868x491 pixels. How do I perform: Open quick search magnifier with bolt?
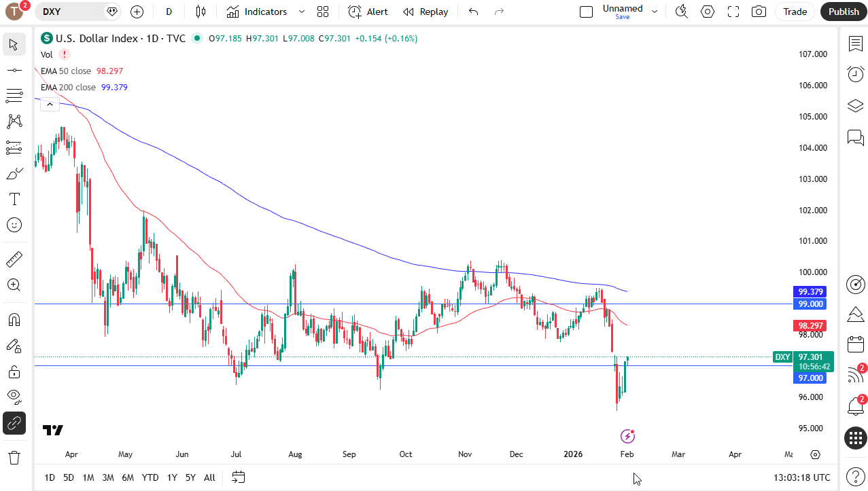click(x=681, y=12)
